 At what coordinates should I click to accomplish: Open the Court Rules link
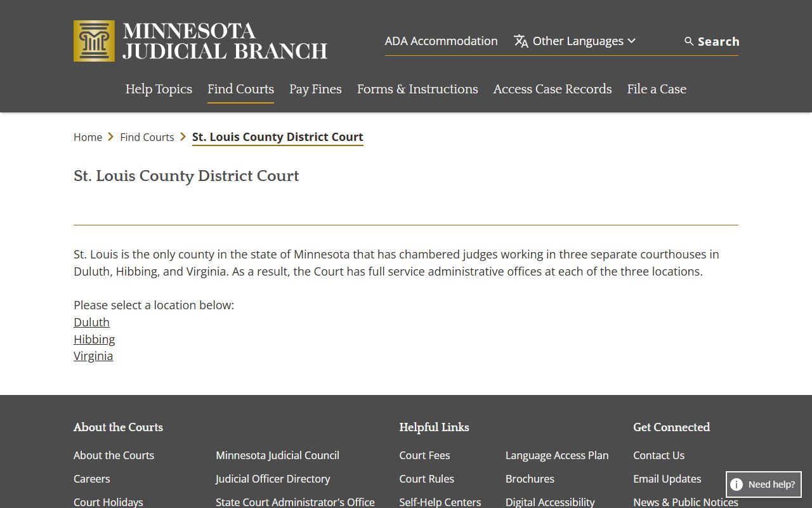coord(426,479)
